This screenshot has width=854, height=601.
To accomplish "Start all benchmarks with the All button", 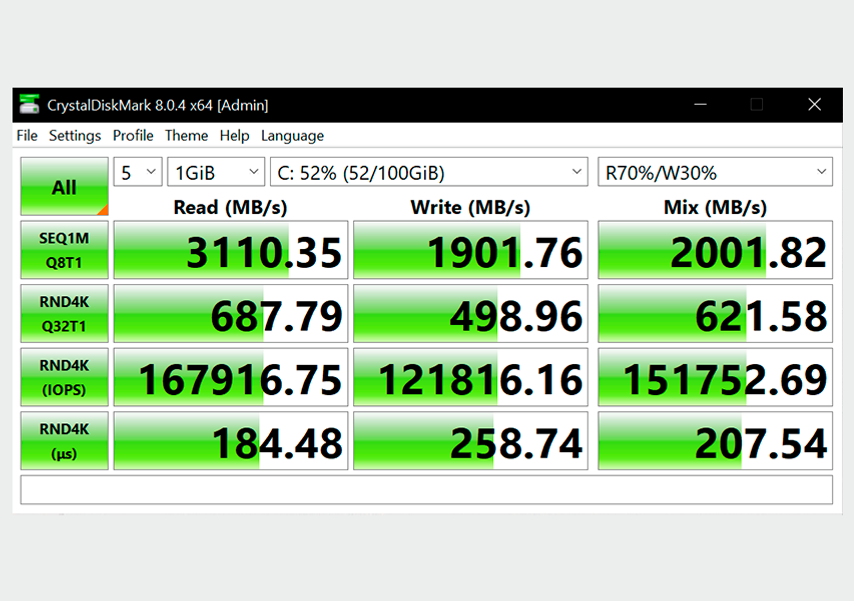I will point(64,186).
